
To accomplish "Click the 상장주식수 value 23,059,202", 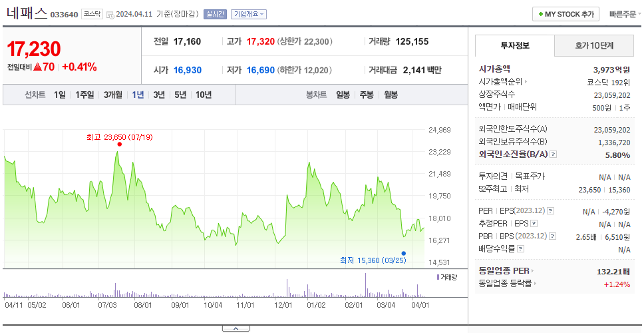I will coord(612,95).
